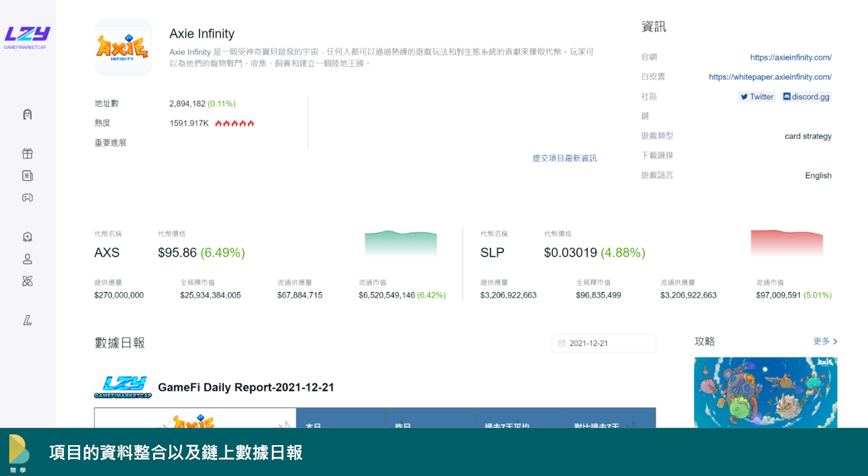868x476 pixels.
Task: Click address count 2,894,182 value
Action: 187,104
